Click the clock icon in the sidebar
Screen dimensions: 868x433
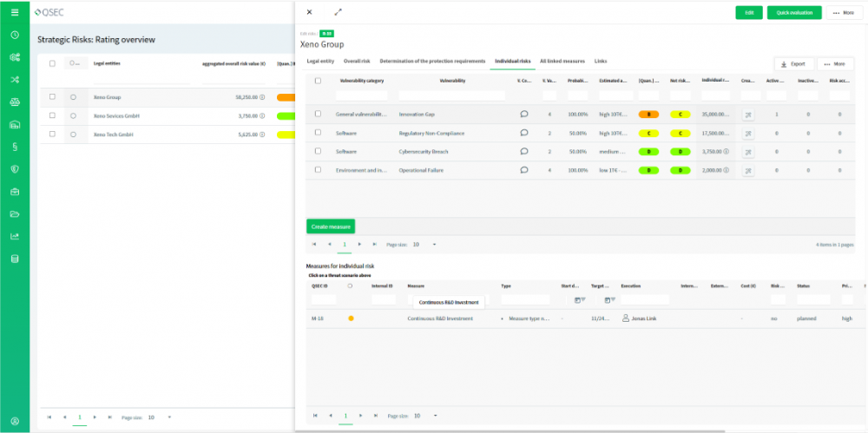(x=15, y=35)
